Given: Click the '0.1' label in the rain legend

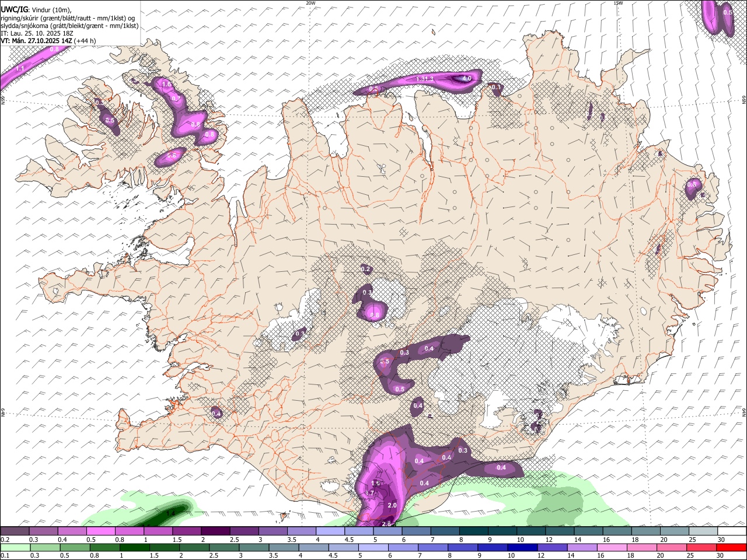Looking at the screenshot, I should pyautogui.click(x=4, y=555).
